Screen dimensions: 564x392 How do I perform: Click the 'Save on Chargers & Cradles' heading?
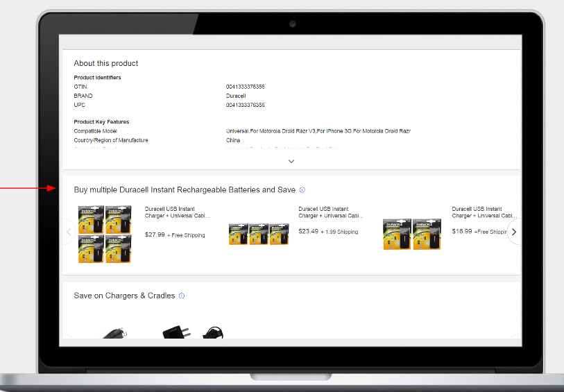(124, 296)
